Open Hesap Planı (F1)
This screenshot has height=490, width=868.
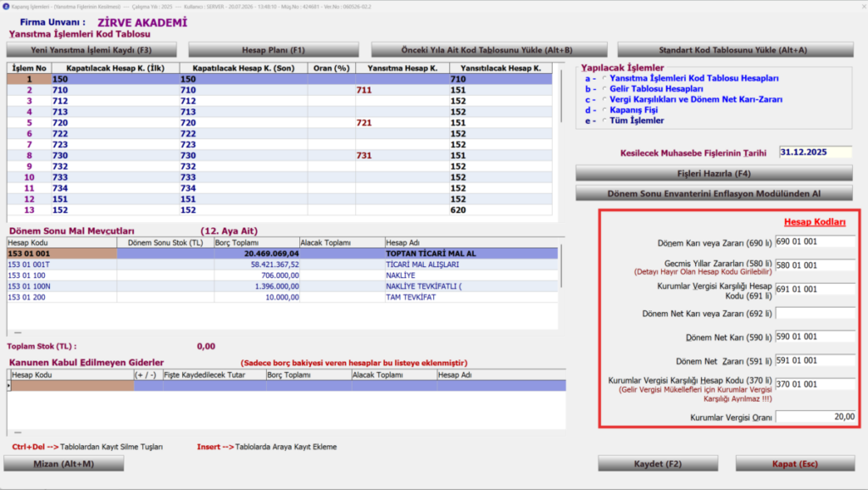(274, 50)
